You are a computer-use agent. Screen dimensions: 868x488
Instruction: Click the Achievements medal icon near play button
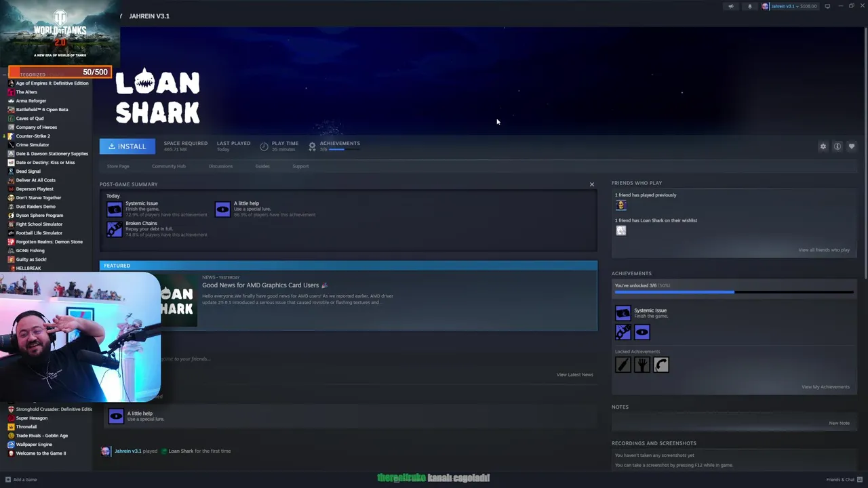coord(312,146)
